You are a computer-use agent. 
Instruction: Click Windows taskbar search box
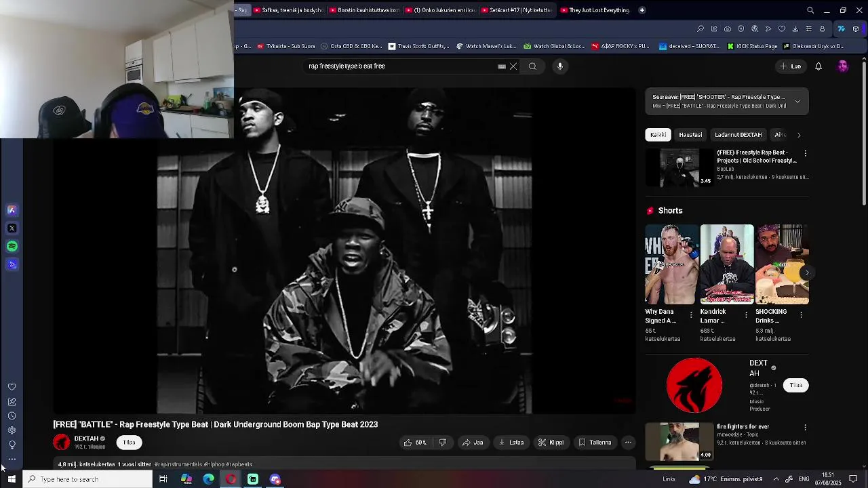point(87,479)
